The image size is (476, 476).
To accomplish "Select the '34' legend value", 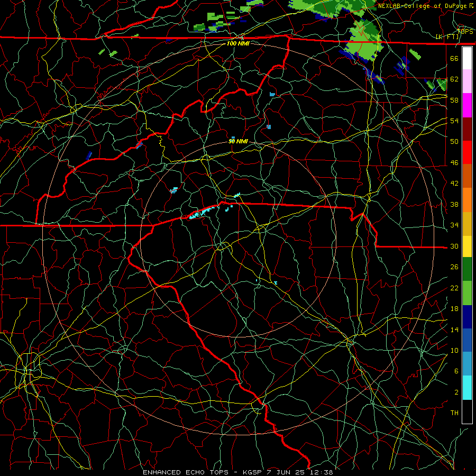I will point(454,225).
